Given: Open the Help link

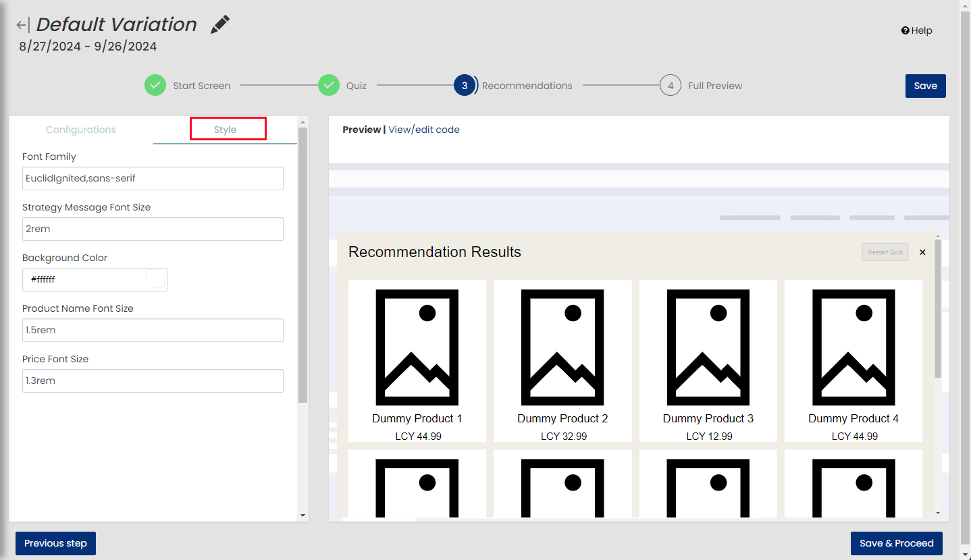Looking at the screenshot, I should coord(917,30).
